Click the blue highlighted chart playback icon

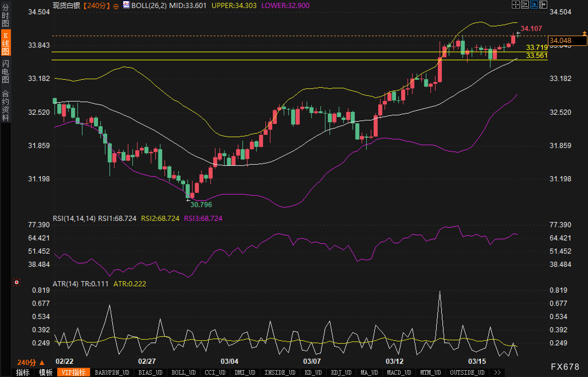pos(534,5)
